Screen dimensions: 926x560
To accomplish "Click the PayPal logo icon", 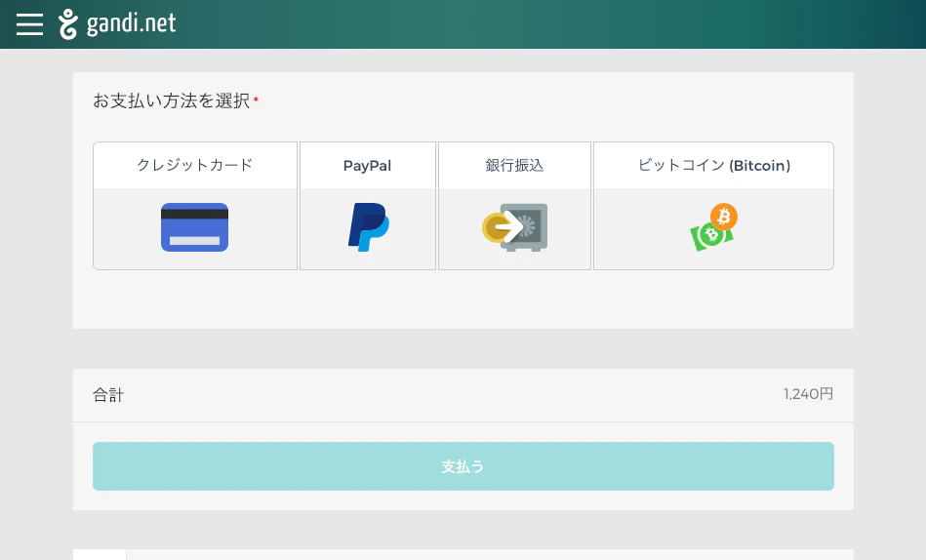I will (369, 227).
